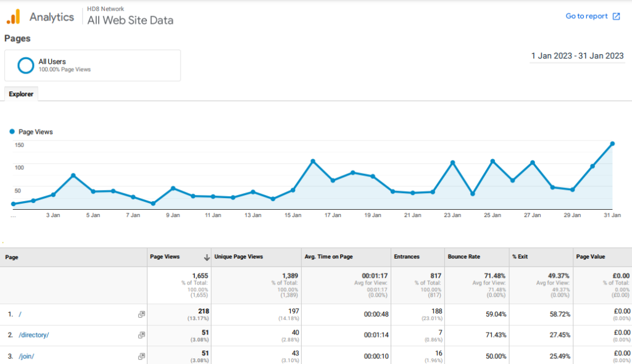Click the external-link icon beside Go to report
Viewport: 632px width, 364px height.
tap(615, 16)
